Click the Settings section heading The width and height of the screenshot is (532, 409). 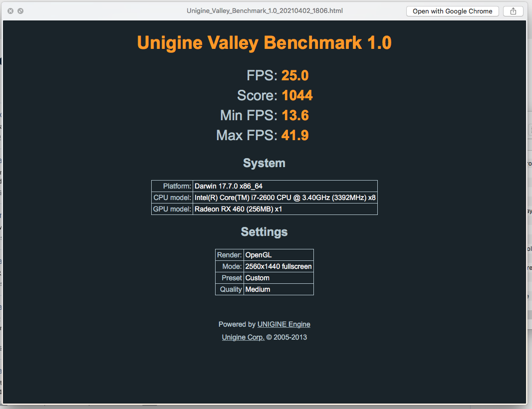[265, 232]
